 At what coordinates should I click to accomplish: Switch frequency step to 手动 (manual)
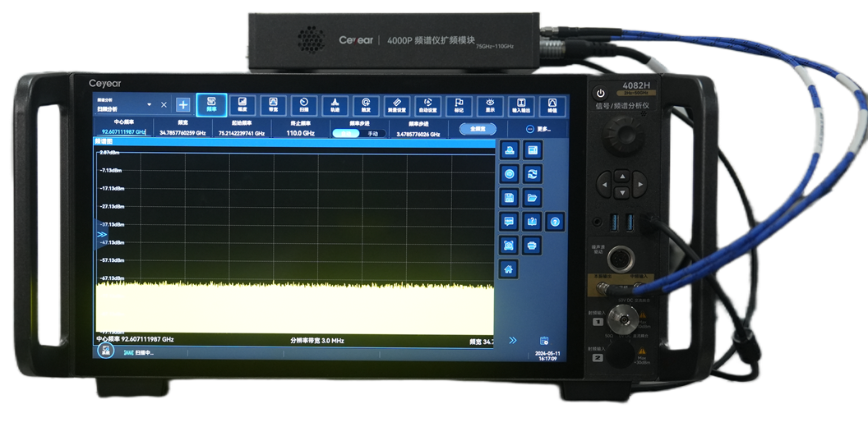(372, 133)
